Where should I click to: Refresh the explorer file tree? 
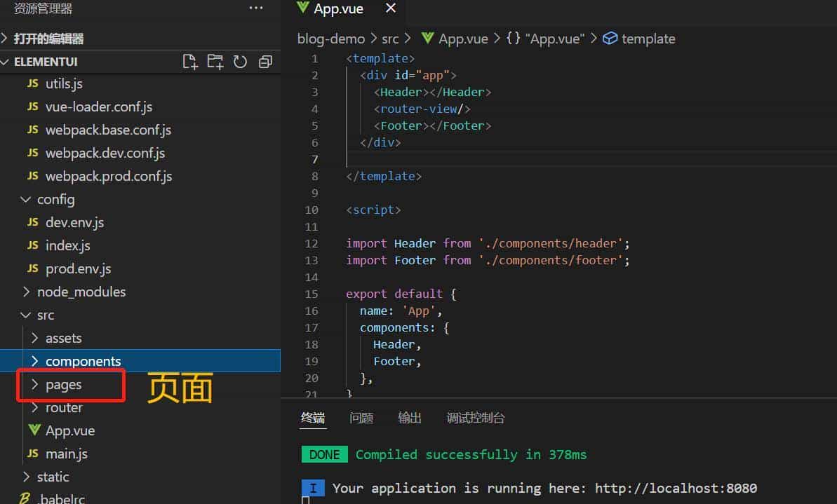point(240,62)
